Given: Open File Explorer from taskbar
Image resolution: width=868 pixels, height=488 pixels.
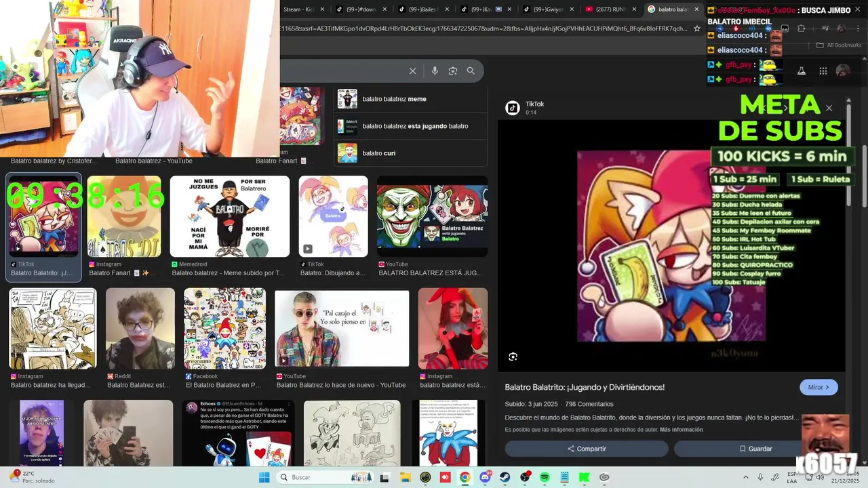Looking at the screenshot, I should coord(405,477).
